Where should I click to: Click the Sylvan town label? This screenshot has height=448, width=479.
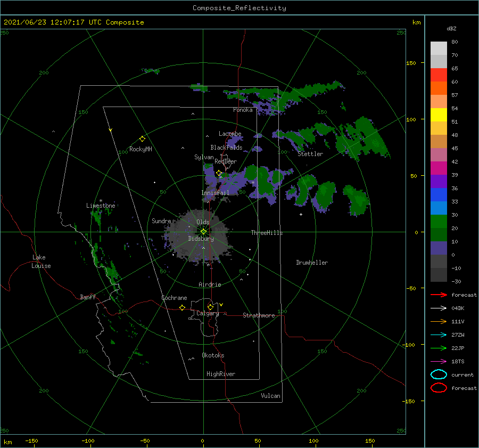(204, 157)
